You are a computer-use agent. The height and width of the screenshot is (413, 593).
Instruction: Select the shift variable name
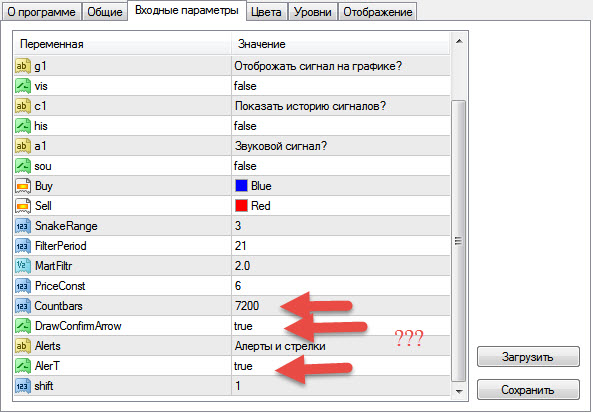(x=44, y=386)
